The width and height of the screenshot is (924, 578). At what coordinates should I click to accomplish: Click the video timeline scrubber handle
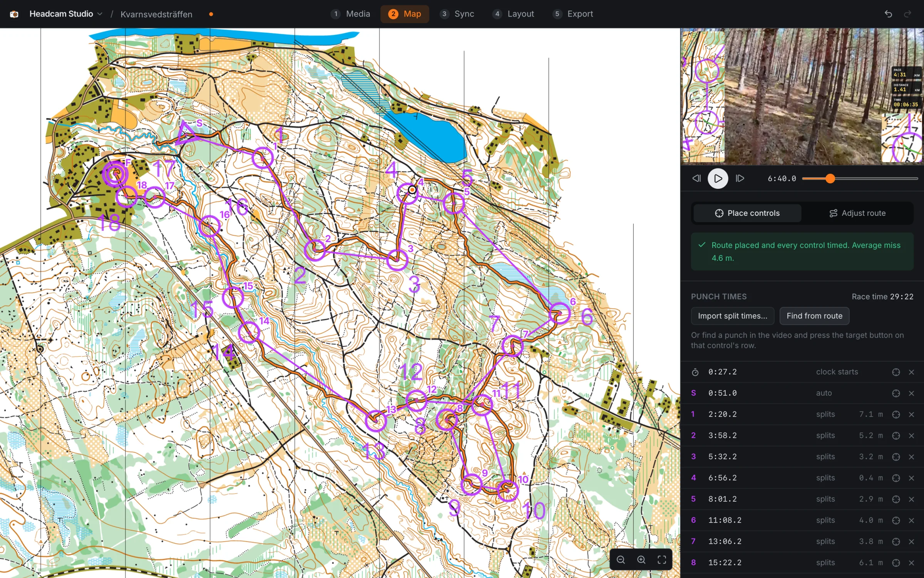click(830, 178)
